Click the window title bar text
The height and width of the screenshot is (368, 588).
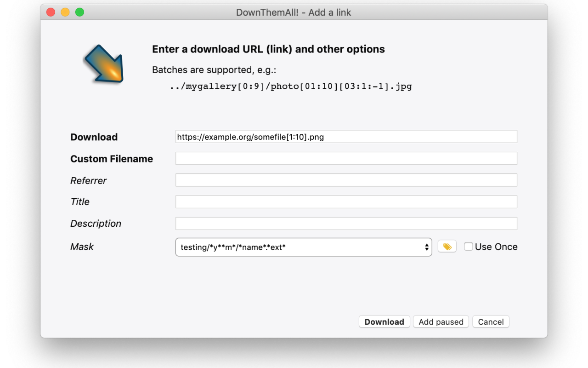coord(294,12)
